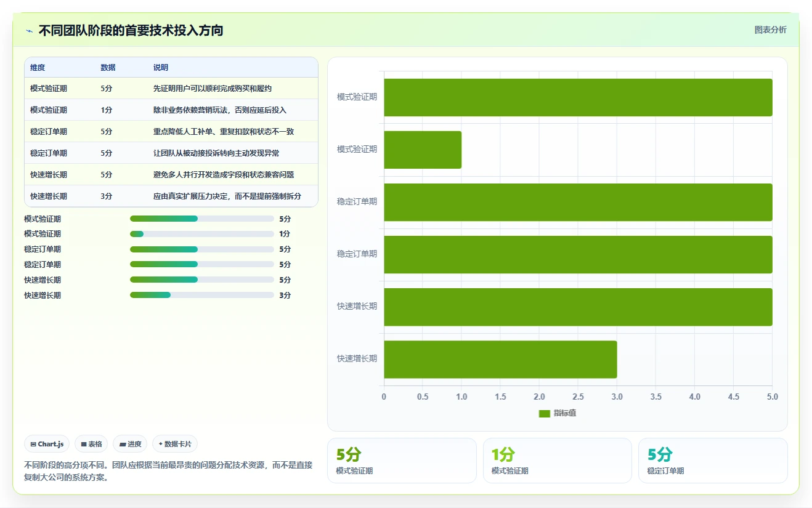The width and height of the screenshot is (812, 508).
Task: Open the 5分 模式验证期 data card
Action: coord(402,461)
